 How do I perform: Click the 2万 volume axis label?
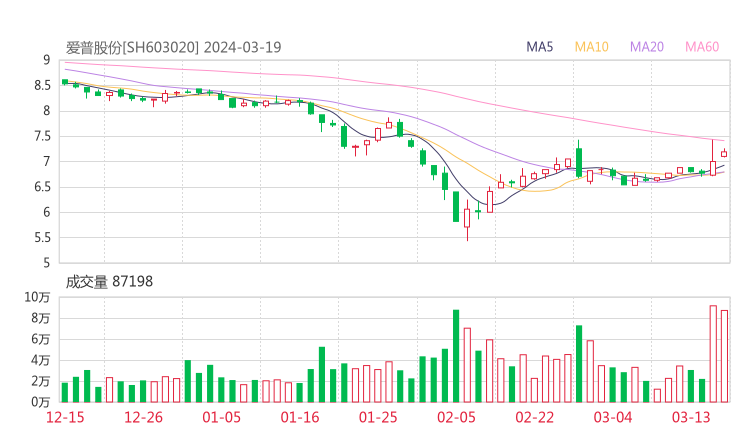[x=40, y=381]
